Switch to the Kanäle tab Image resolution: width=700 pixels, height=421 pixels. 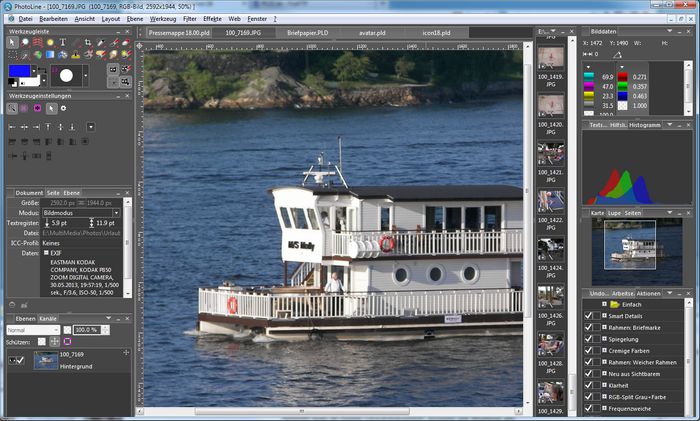47,317
